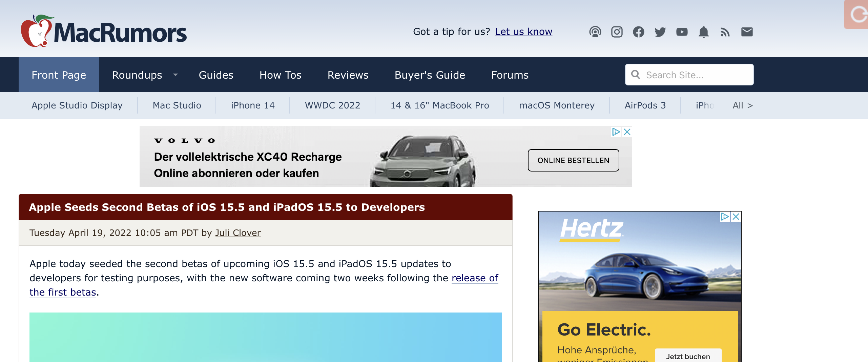
Task: Open the AirPods 3 topic
Action: pos(645,105)
